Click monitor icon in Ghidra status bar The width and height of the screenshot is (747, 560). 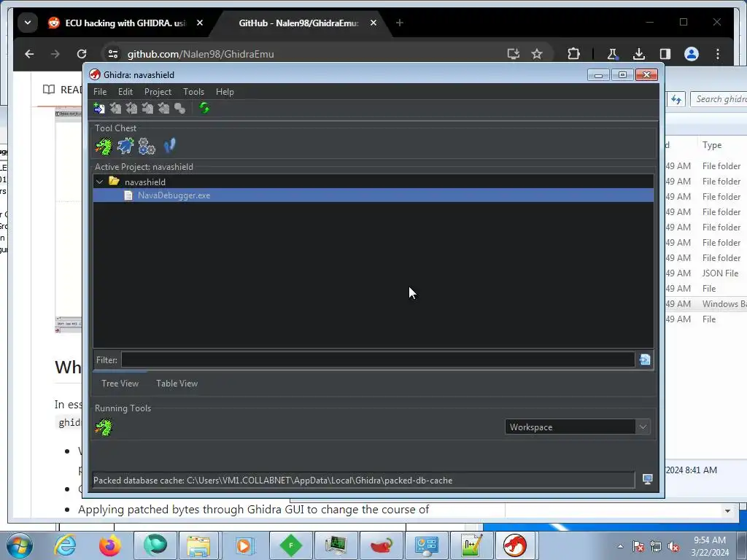pyautogui.click(x=648, y=479)
